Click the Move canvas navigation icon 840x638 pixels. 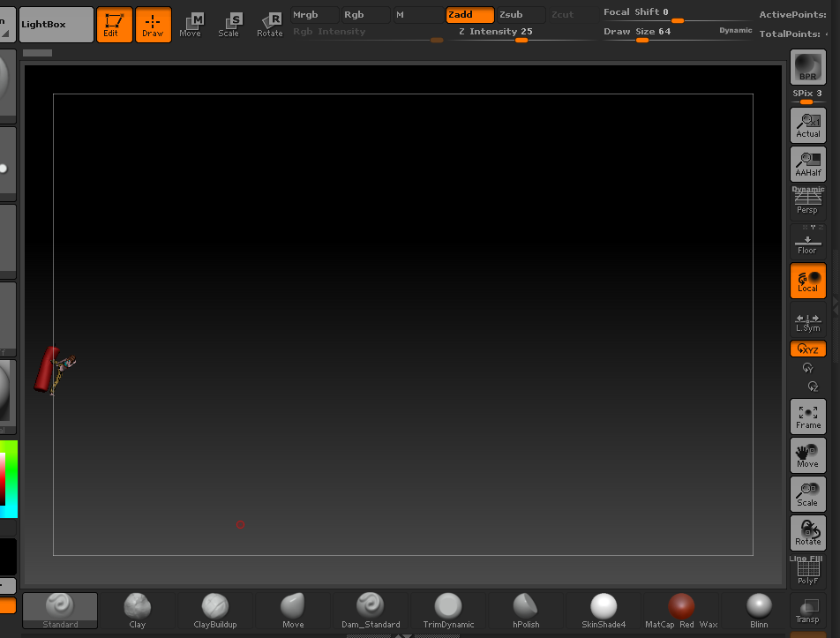[808, 455]
